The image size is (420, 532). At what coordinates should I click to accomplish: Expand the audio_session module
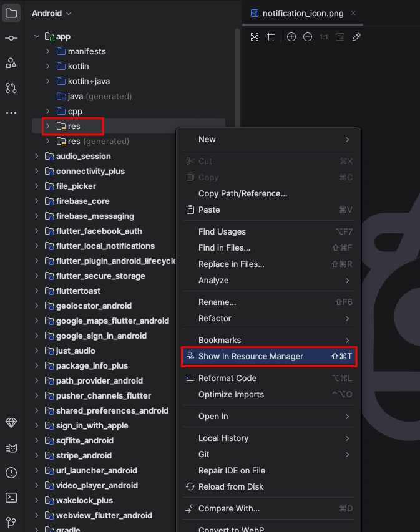(x=37, y=156)
